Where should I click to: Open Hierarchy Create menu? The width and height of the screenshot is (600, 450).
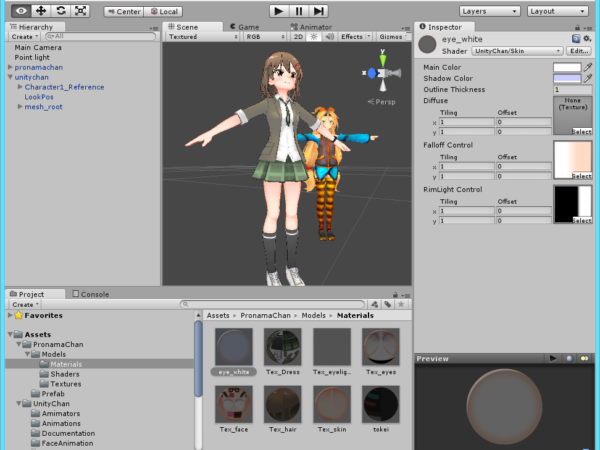tap(25, 37)
